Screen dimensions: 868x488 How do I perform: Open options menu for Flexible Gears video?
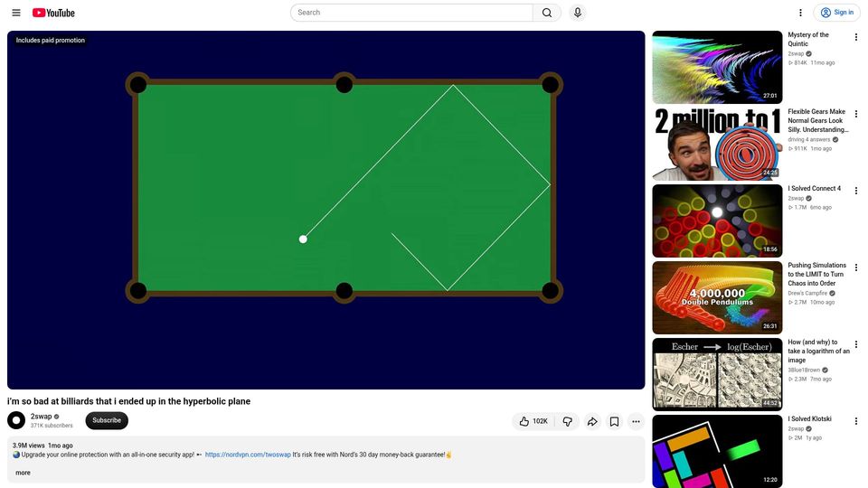(856, 114)
